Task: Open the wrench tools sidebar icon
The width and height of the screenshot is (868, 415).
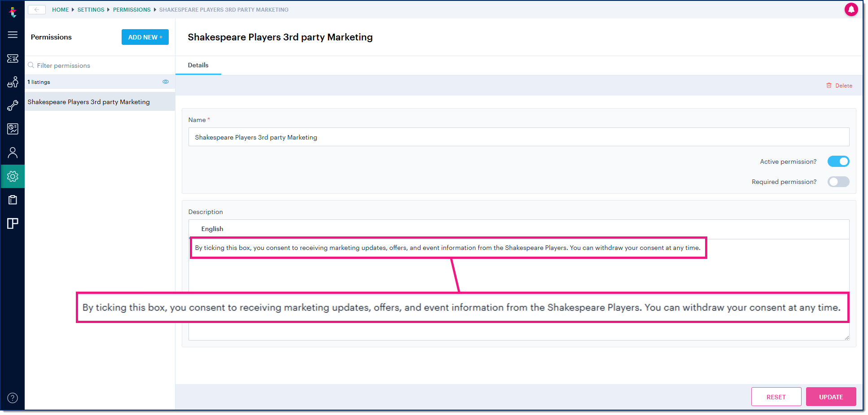Action: [x=13, y=105]
